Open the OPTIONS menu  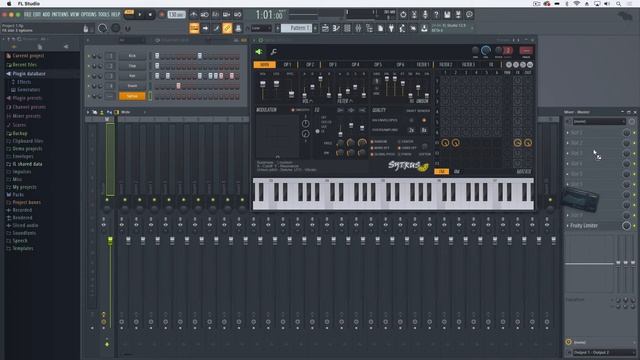89,14
